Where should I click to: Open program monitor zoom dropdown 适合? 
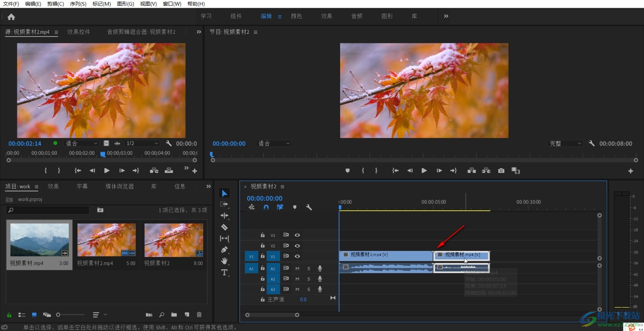point(274,143)
